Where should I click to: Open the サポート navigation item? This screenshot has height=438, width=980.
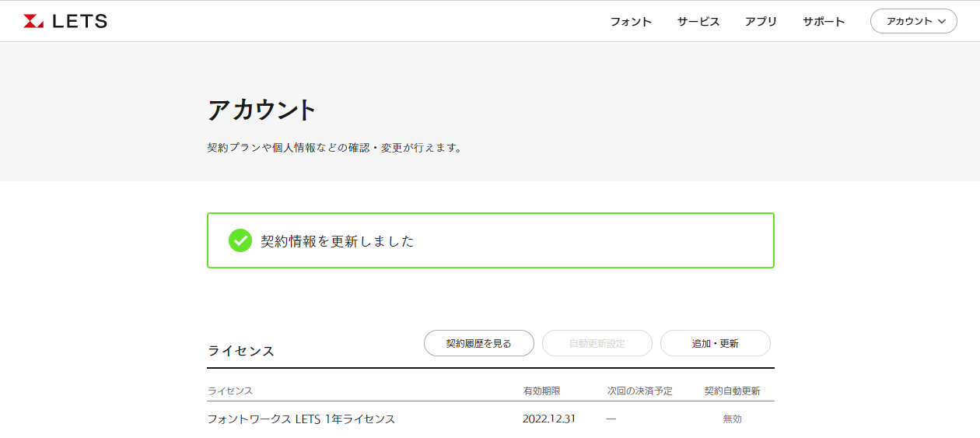click(x=824, y=22)
